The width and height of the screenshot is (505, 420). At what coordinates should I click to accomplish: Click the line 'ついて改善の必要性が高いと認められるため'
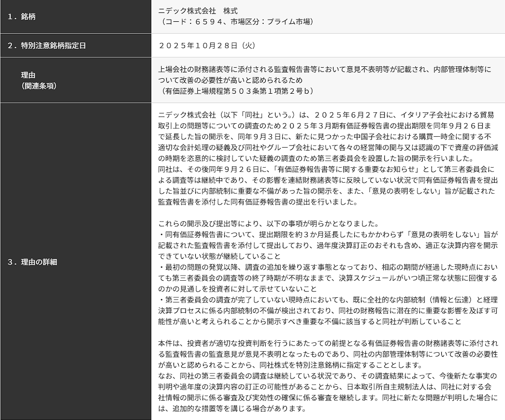coord(230,80)
